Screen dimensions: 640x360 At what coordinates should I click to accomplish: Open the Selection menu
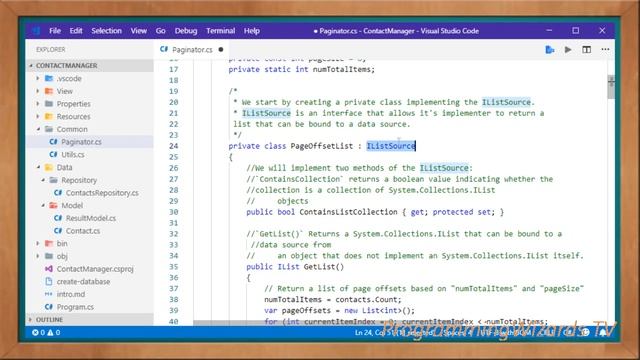coord(106,31)
